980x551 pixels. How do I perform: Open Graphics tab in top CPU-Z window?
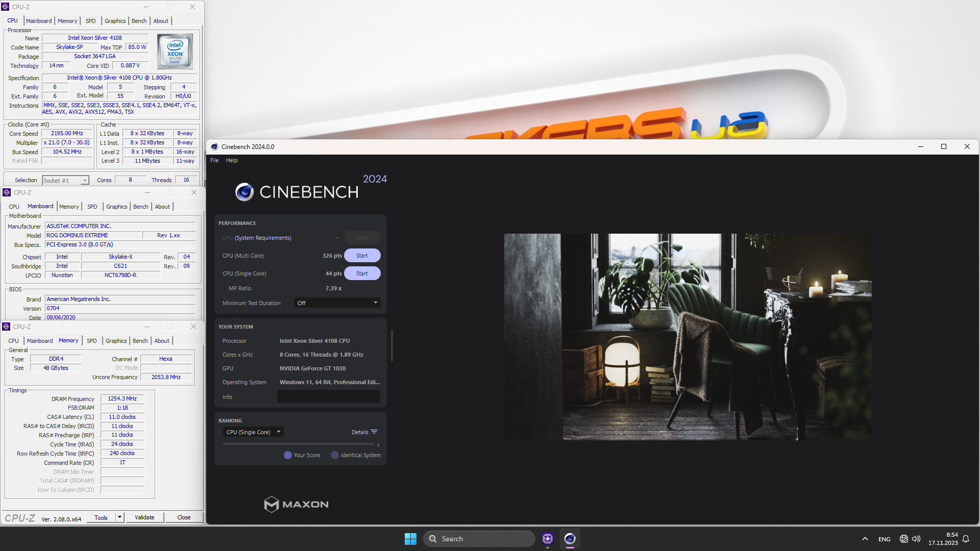click(115, 21)
